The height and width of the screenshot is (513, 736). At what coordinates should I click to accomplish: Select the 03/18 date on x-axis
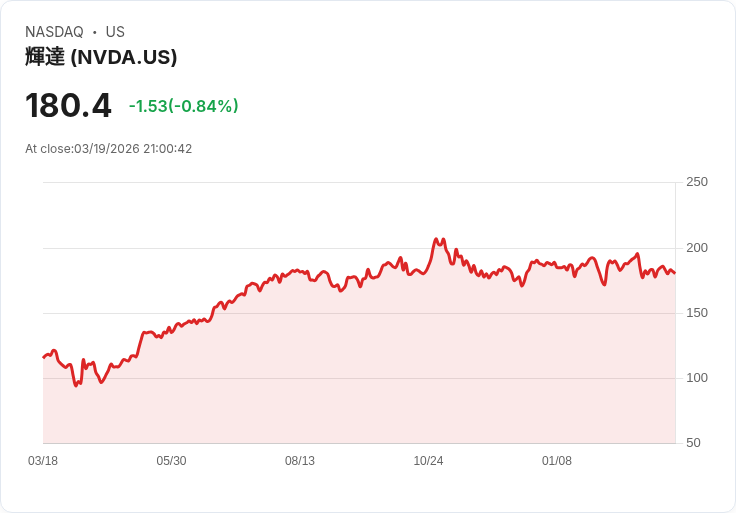tap(43, 461)
